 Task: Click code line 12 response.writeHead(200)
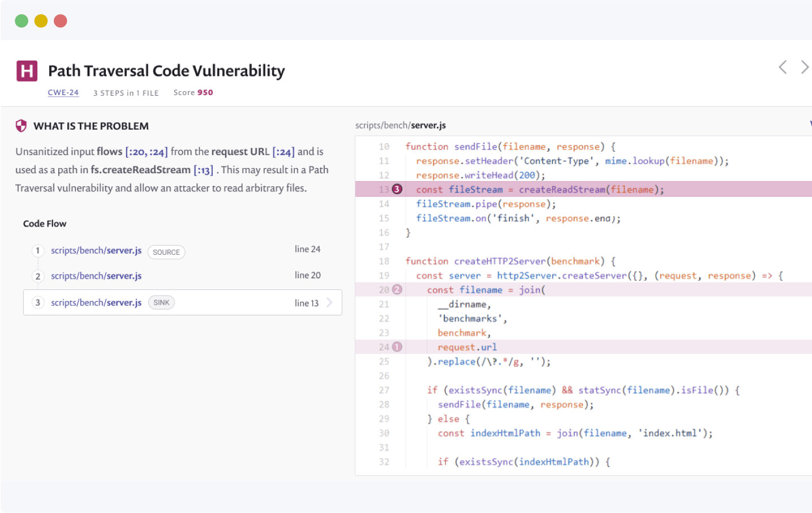pyautogui.click(x=480, y=176)
